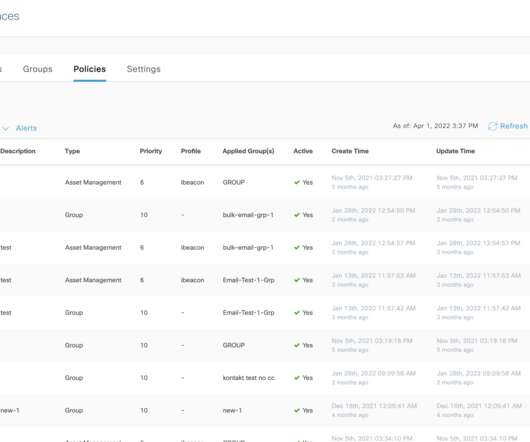Click the Active column header

[x=303, y=151]
